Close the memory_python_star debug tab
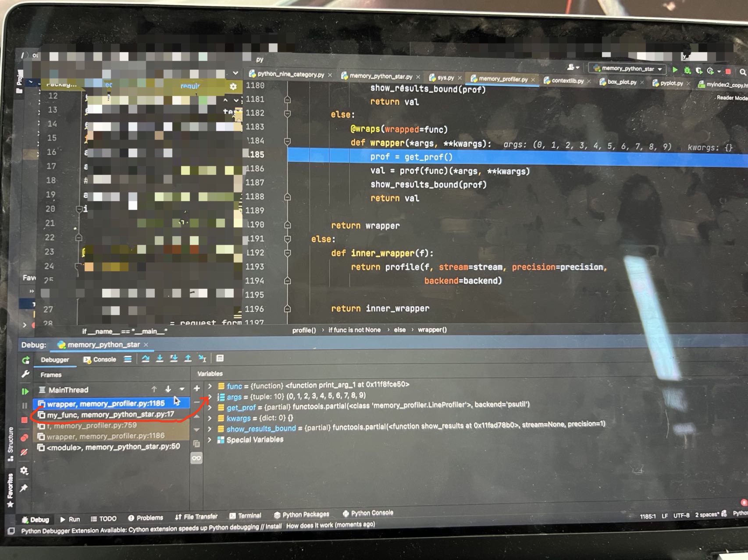 [x=146, y=344]
